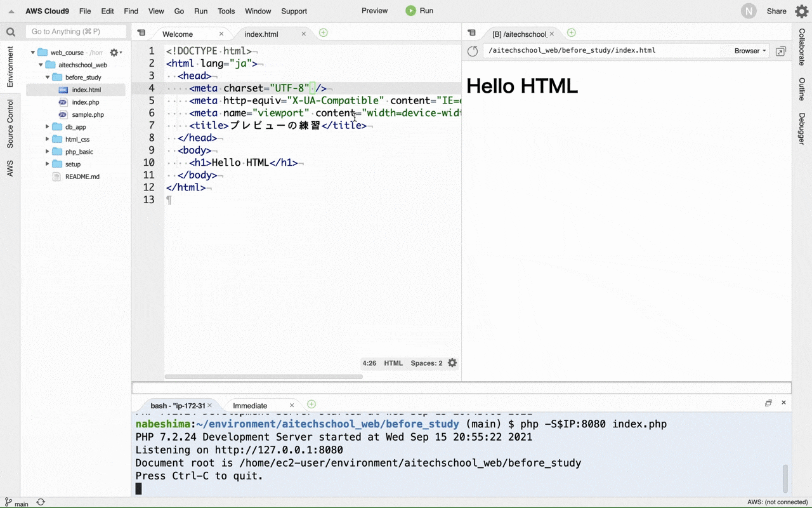Viewport: 812px width, 508px height.
Task: Open the Source Control side panel
Action: coord(10,124)
